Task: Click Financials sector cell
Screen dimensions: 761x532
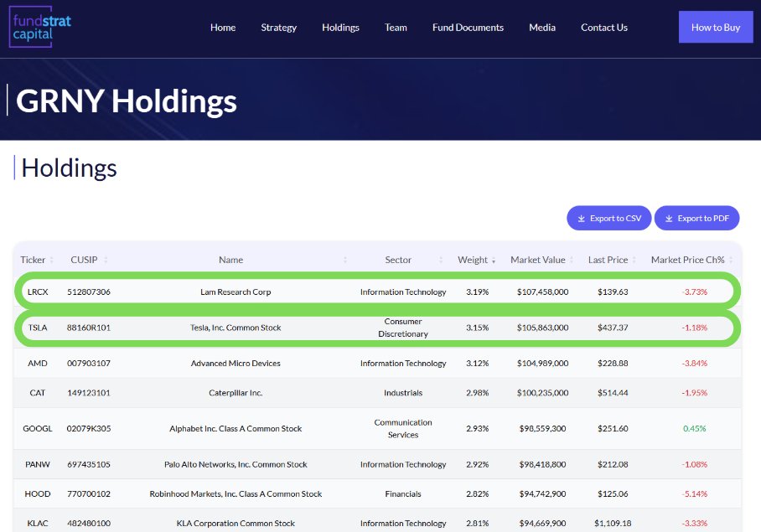Action: (x=403, y=494)
